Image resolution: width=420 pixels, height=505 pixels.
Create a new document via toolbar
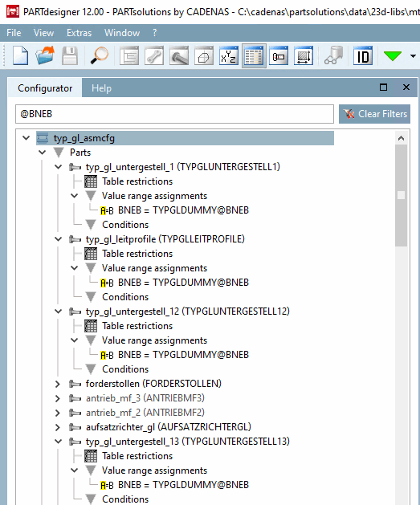click(x=20, y=56)
